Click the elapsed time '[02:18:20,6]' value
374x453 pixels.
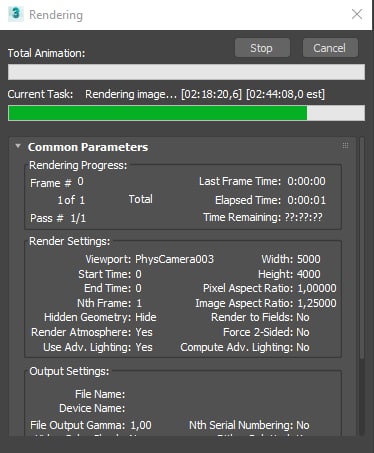(211, 94)
